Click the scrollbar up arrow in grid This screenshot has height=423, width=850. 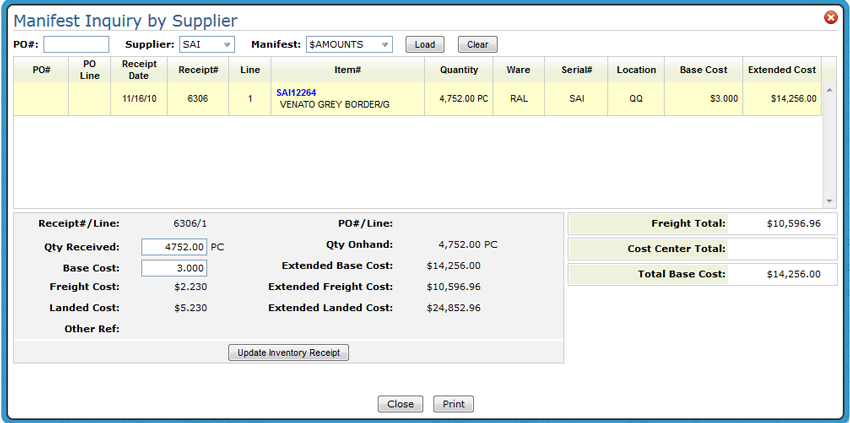(829, 91)
